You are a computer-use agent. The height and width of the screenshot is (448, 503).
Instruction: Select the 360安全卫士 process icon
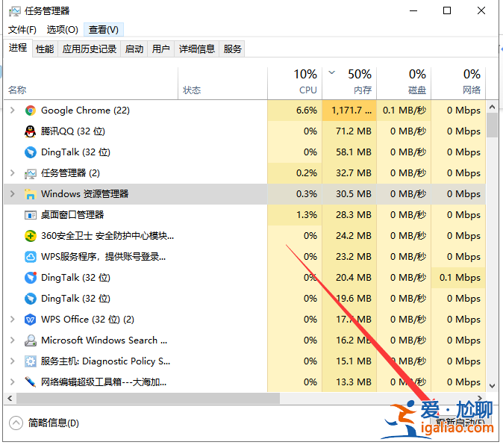coord(31,236)
